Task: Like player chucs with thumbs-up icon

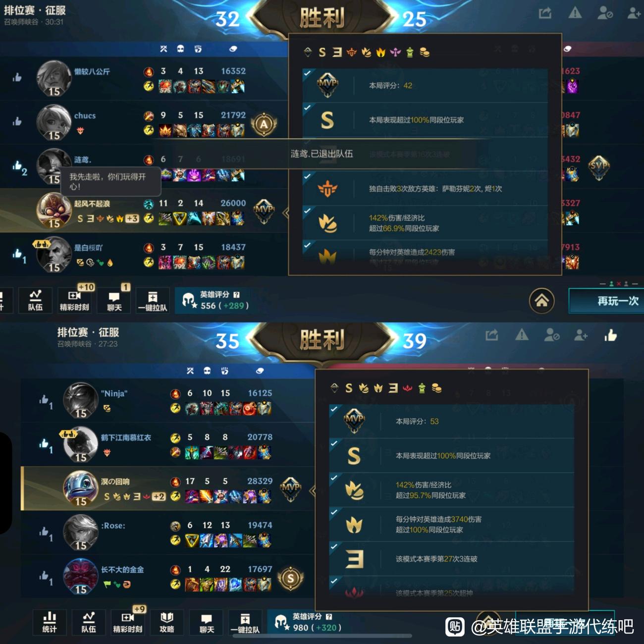Action: (x=17, y=121)
